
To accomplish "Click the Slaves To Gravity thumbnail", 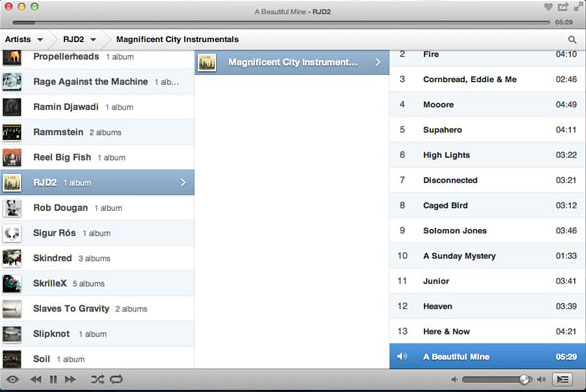I will click(12, 309).
